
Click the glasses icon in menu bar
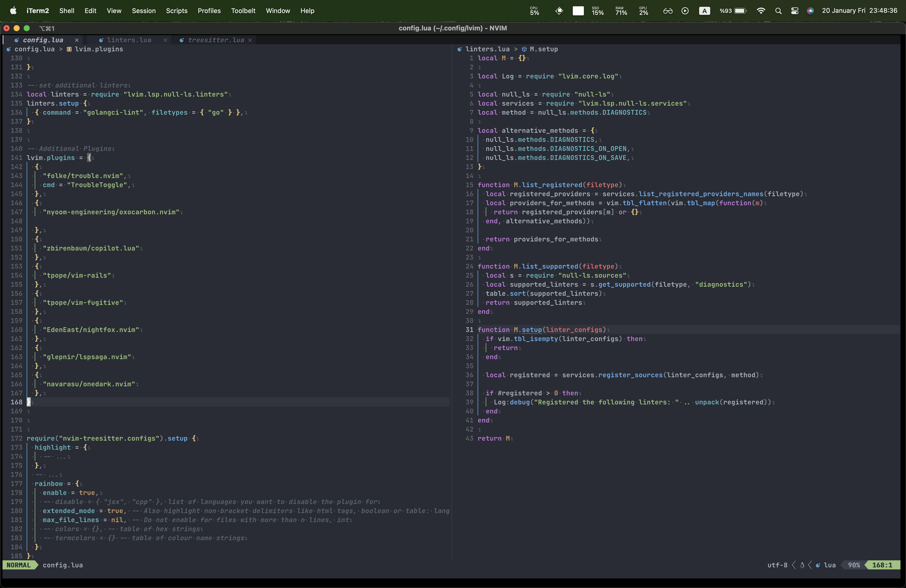point(668,11)
